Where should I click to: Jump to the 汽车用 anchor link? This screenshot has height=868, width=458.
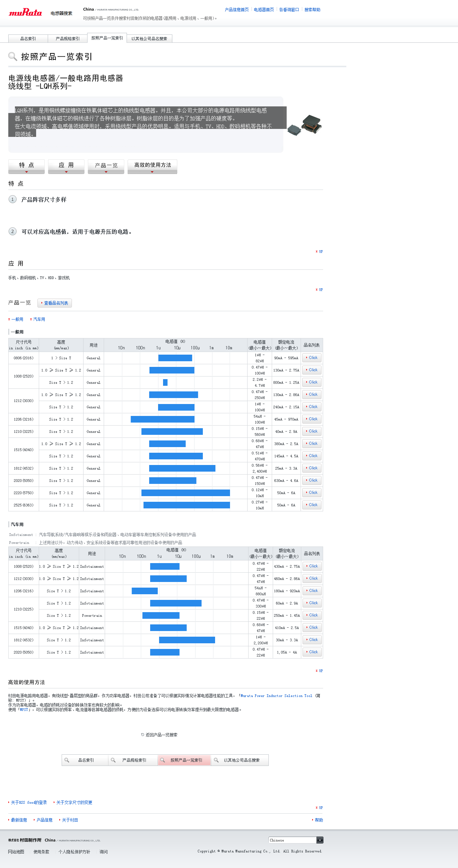coord(39,319)
